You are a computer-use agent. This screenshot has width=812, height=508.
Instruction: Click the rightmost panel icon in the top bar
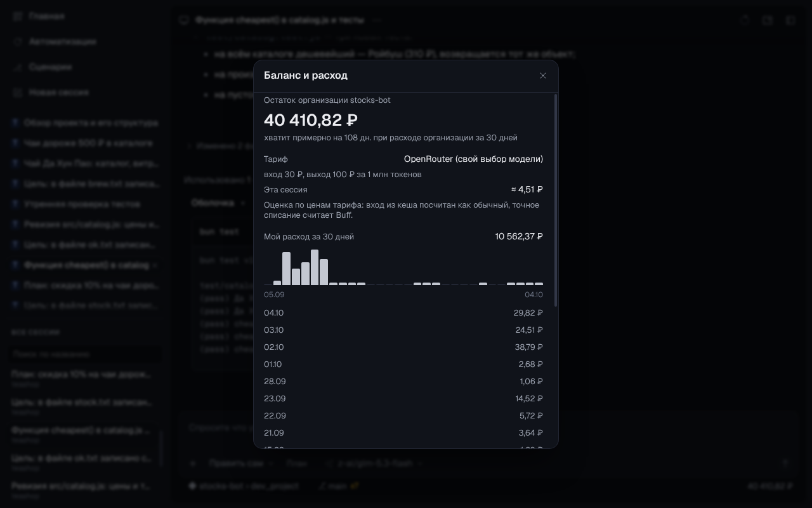pyautogui.click(x=790, y=20)
